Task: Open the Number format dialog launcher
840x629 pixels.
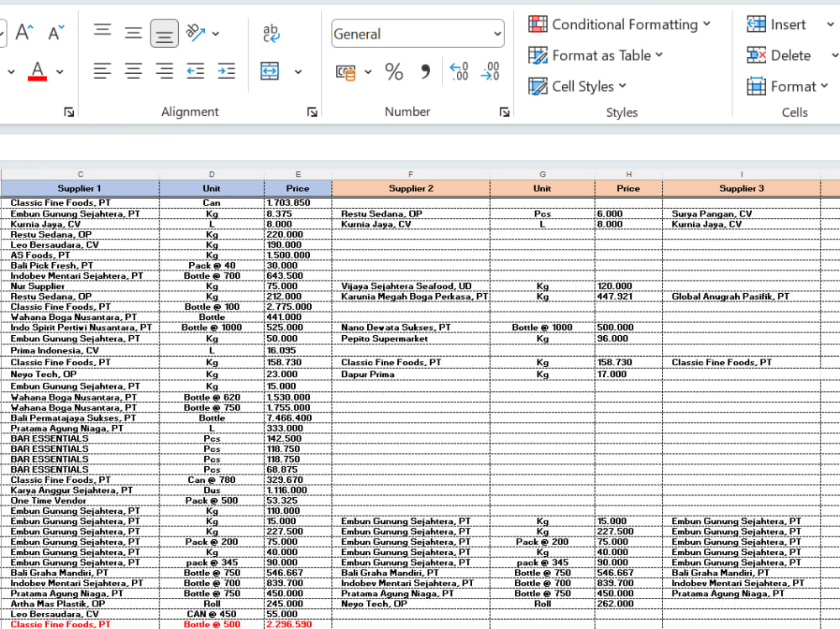Action: click(504, 112)
